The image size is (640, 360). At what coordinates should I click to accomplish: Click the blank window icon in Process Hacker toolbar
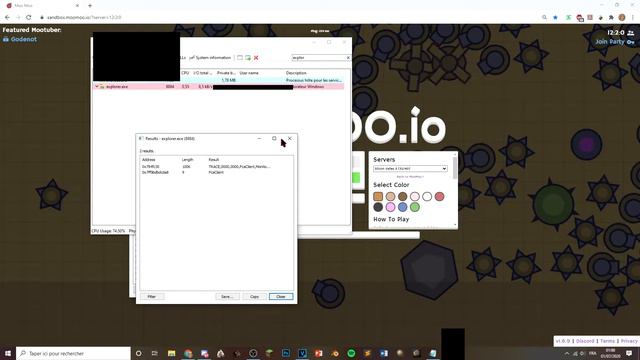point(240,58)
